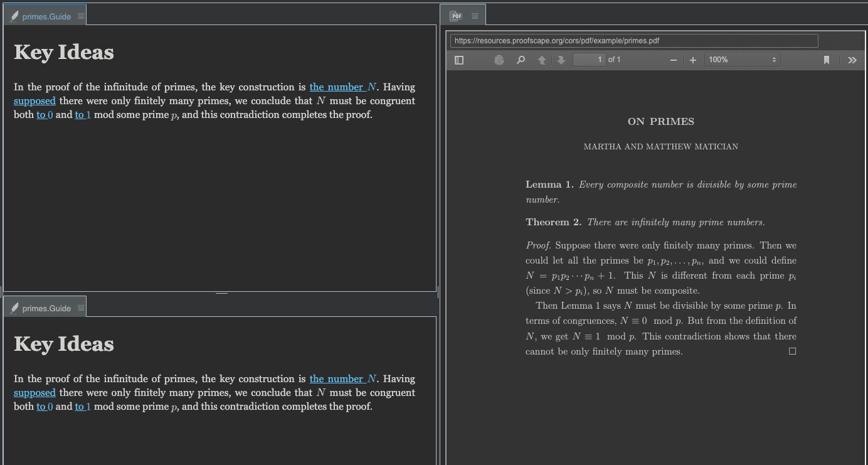Click the "Lemma 1." heading in PDF
The image size is (868, 465).
549,184
